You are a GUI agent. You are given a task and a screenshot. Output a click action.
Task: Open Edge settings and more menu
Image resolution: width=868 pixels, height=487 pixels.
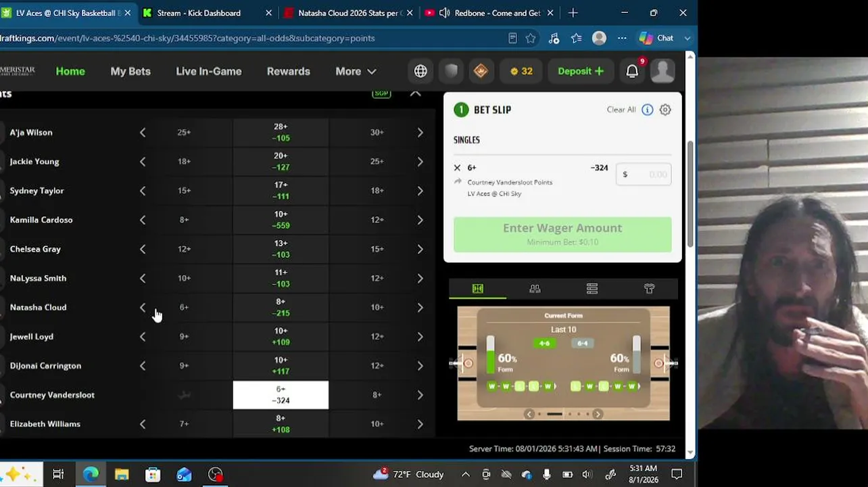point(622,38)
